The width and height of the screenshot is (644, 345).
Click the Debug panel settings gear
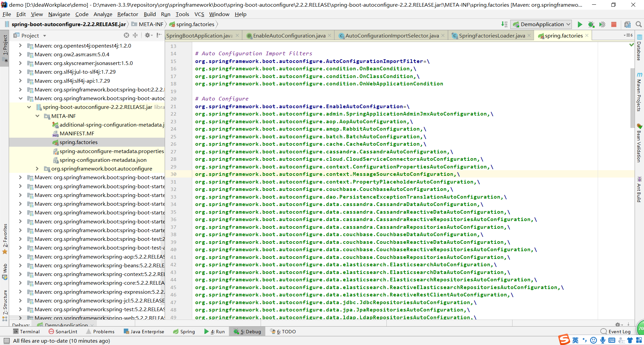click(x=619, y=324)
